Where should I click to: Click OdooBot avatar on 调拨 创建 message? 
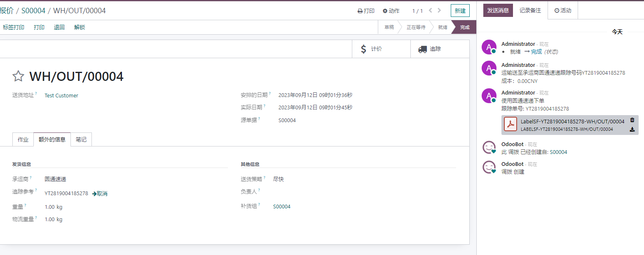(489, 167)
